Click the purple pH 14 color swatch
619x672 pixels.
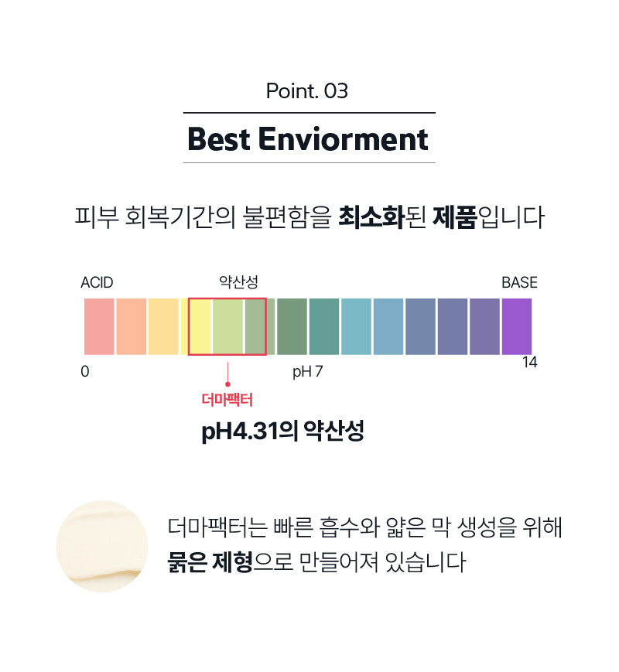click(x=516, y=326)
